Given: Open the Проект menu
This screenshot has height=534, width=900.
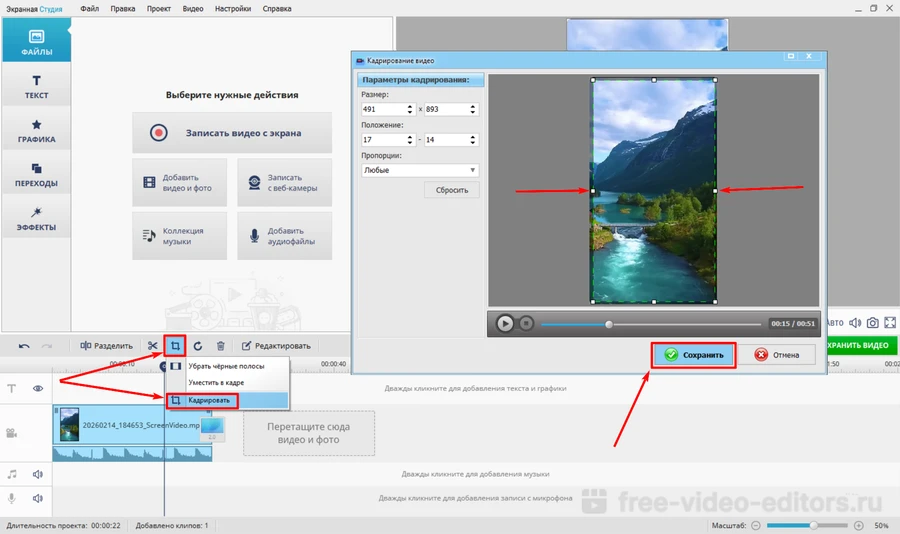Looking at the screenshot, I should (x=158, y=8).
